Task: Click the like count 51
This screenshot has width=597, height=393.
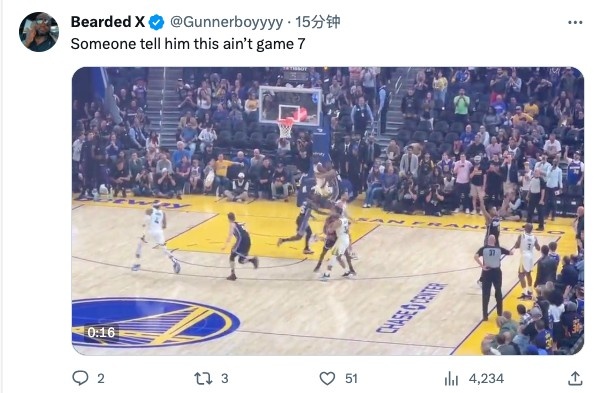Action: (x=351, y=379)
